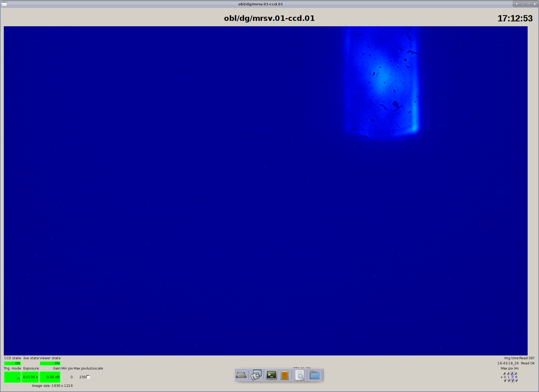Enable the Autoscale checkbox

click(x=88, y=377)
